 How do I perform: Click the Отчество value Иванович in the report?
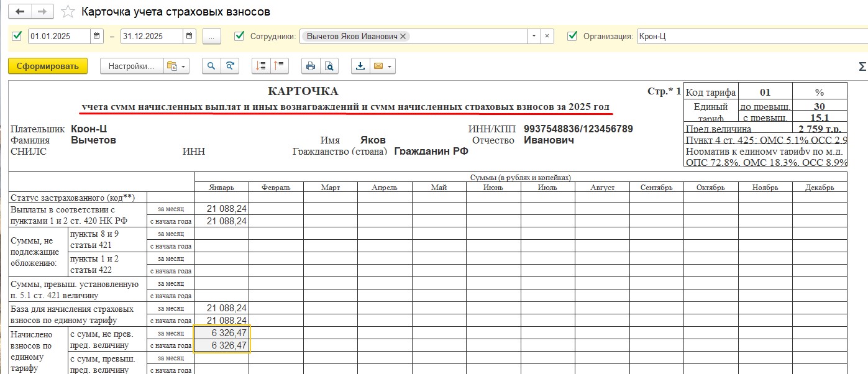[x=549, y=140]
